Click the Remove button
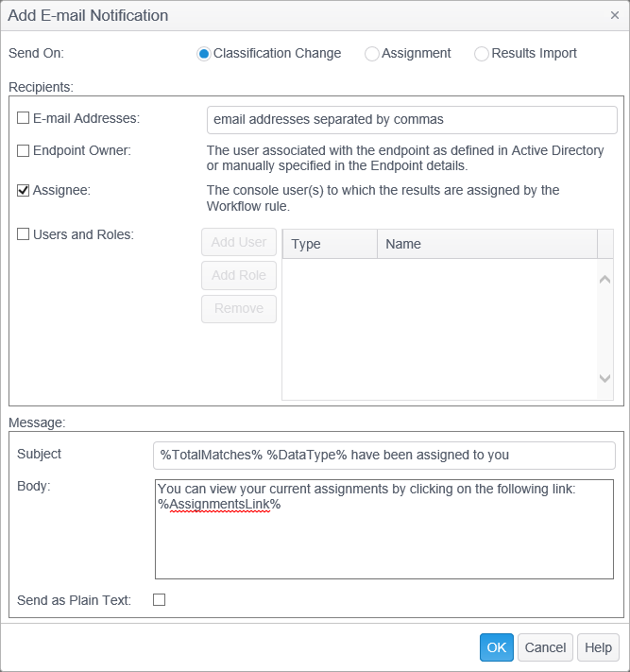Viewport: 630px width, 672px height. pyautogui.click(x=239, y=308)
